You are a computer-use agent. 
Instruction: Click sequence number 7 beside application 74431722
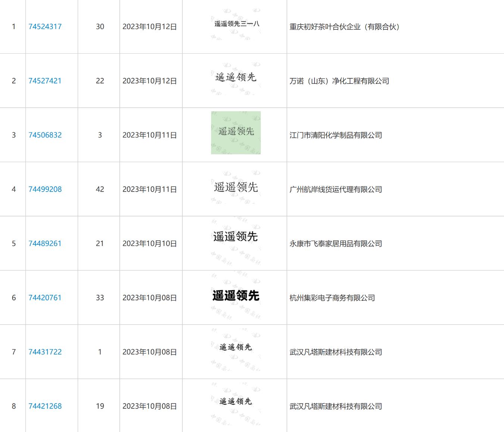[x=14, y=352]
